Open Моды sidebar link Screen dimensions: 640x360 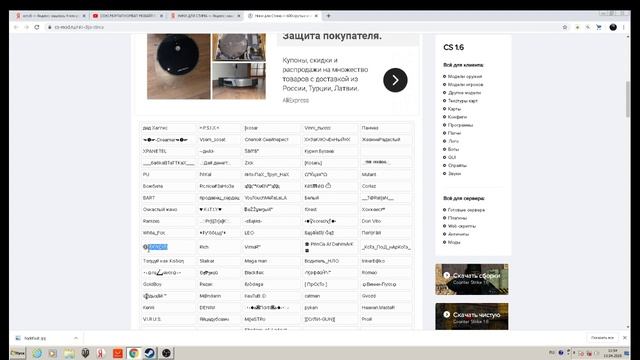pyautogui.click(x=454, y=242)
